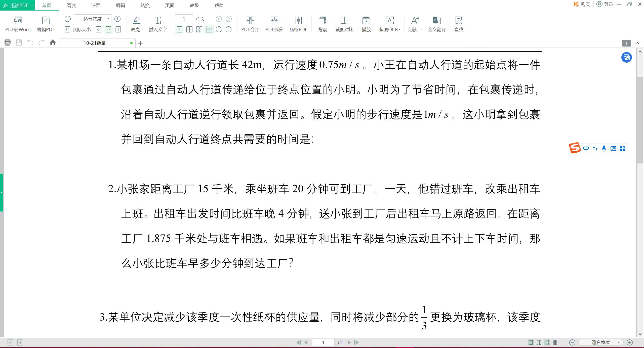
Task: Toggle single page layout mode
Action: [179, 29]
